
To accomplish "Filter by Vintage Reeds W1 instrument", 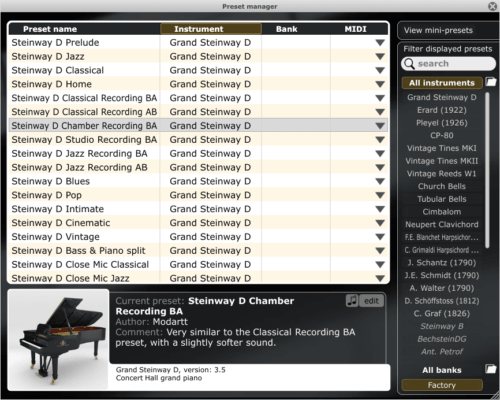I will tap(442, 174).
